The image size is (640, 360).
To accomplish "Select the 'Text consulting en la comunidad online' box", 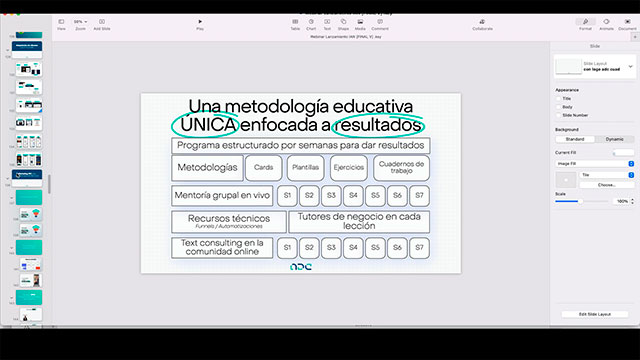I will coord(222,248).
